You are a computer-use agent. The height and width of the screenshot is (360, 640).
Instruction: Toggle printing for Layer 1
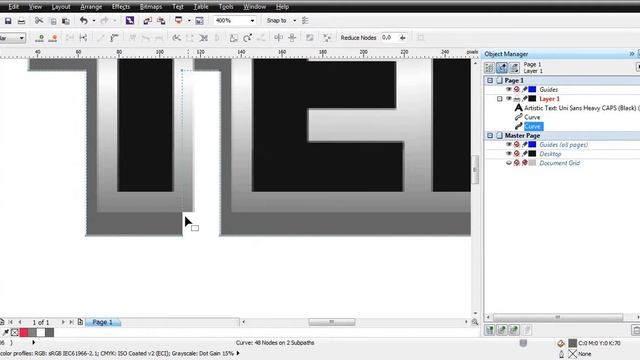517,99
